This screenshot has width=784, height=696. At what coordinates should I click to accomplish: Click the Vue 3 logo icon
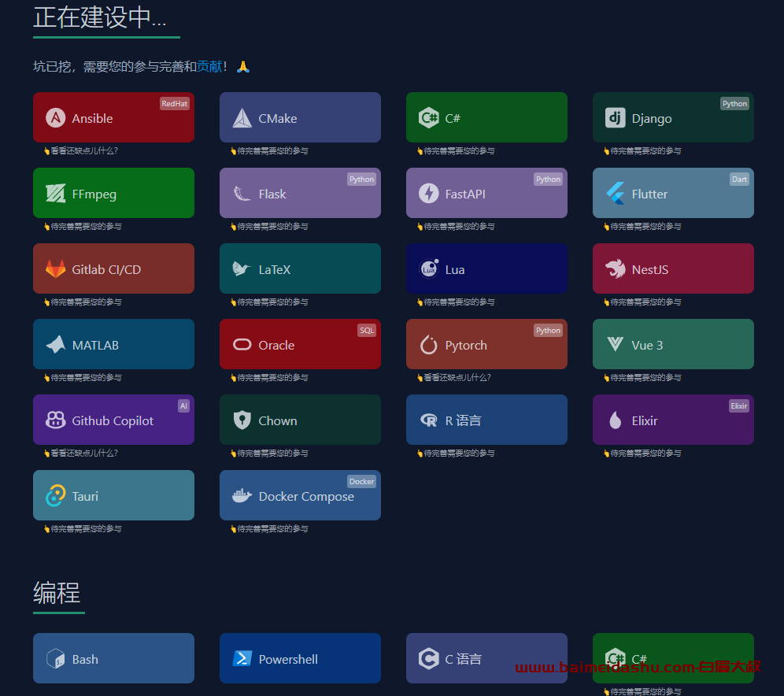(615, 345)
